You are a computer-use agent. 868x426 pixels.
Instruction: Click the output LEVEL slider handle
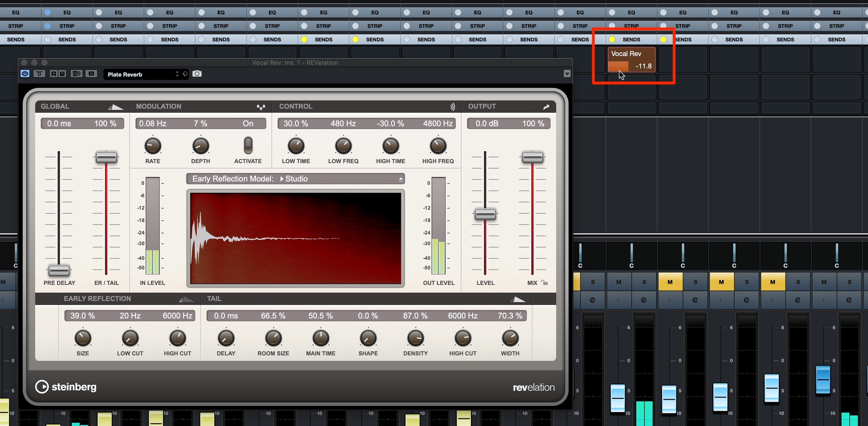pos(485,214)
